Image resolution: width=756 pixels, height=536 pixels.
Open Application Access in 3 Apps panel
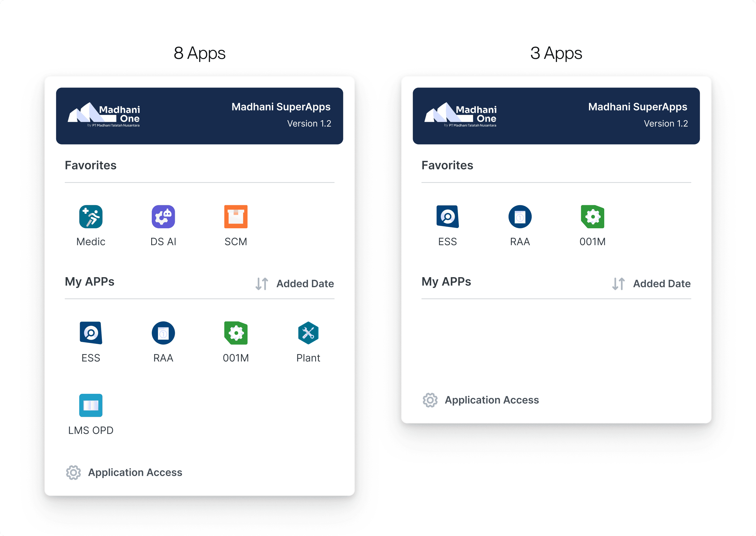pos(492,400)
